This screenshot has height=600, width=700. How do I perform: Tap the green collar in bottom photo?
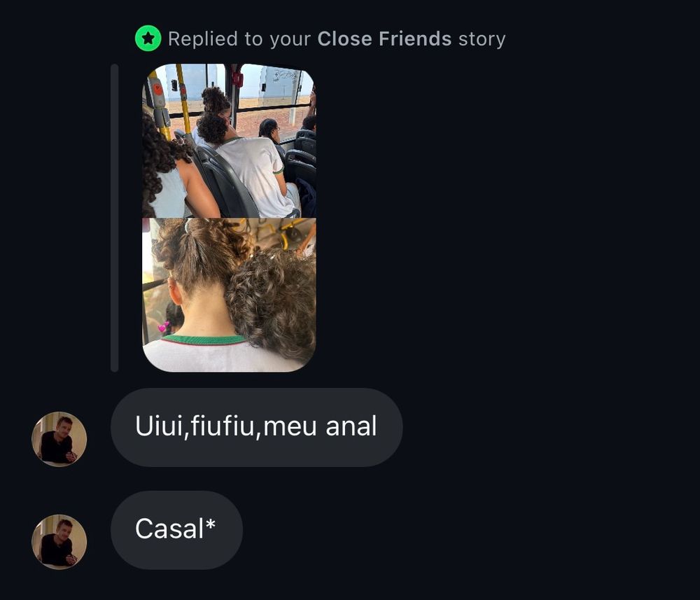pyautogui.click(x=204, y=340)
